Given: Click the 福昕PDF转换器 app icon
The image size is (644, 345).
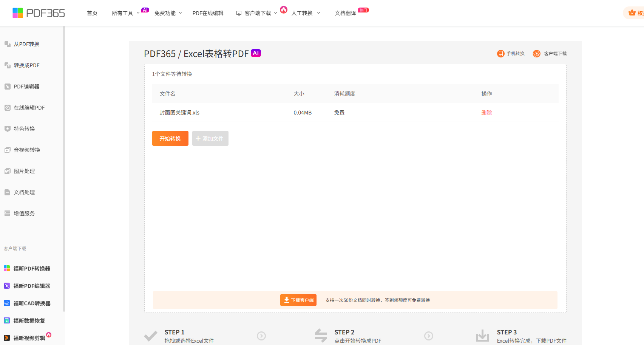Looking at the screenshot, I should pos(7,269).
